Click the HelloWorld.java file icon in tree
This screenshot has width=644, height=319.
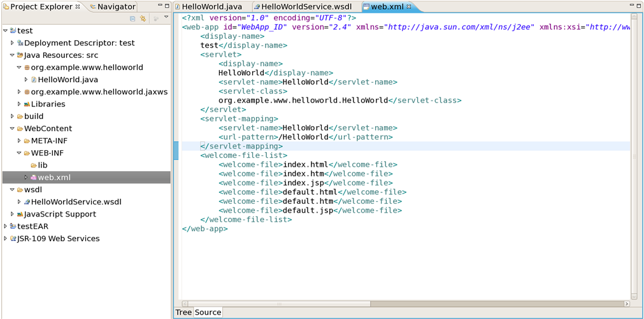34,80
